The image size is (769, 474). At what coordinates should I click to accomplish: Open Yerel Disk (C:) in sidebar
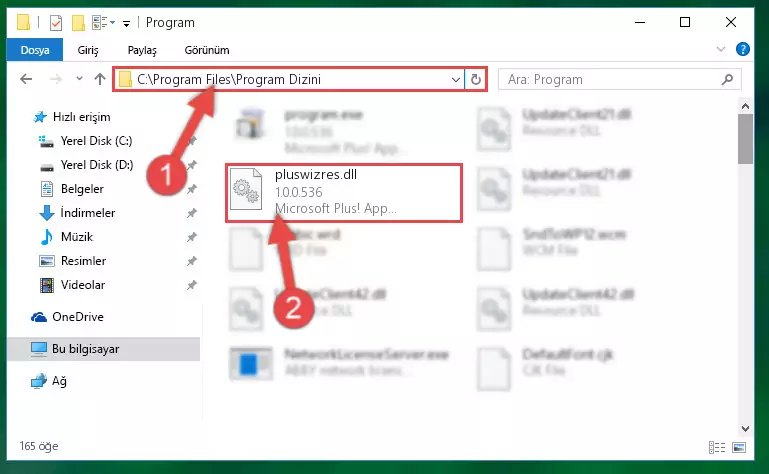[x=96, y=141]
